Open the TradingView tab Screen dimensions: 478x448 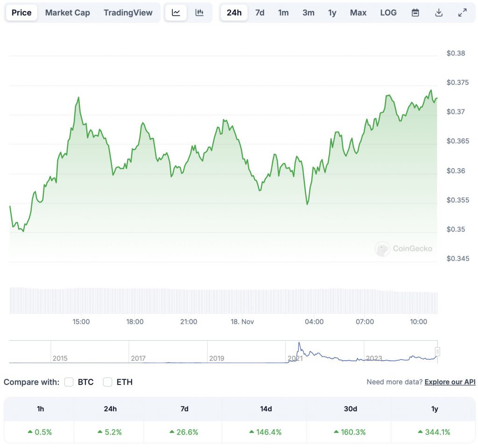pyautogui.click(x=128, y=13)
